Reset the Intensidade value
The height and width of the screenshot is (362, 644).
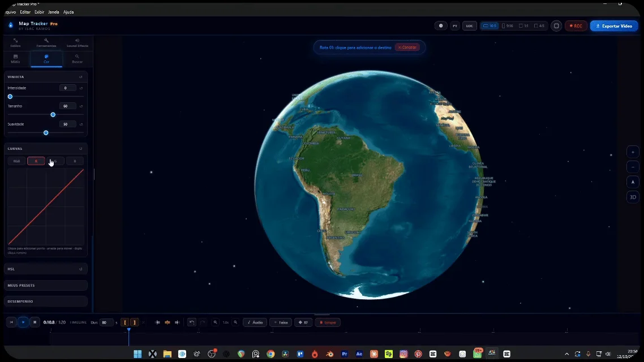tap(81, 88)
